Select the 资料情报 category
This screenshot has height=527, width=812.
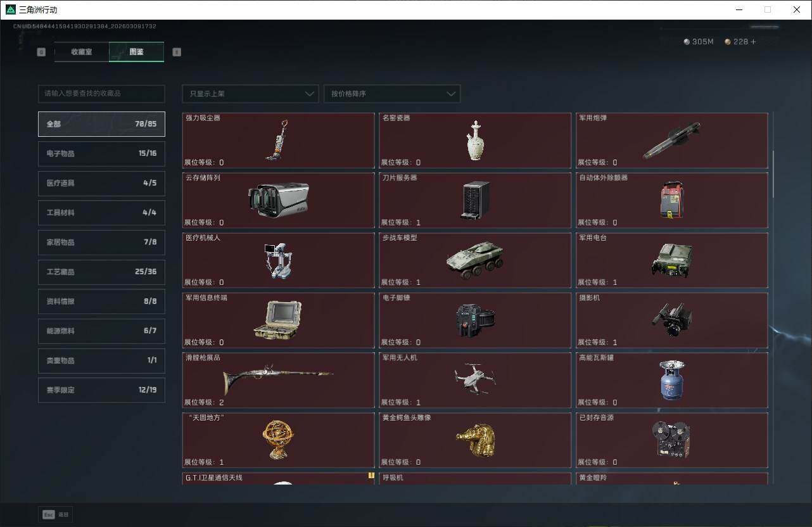point(101,302)
